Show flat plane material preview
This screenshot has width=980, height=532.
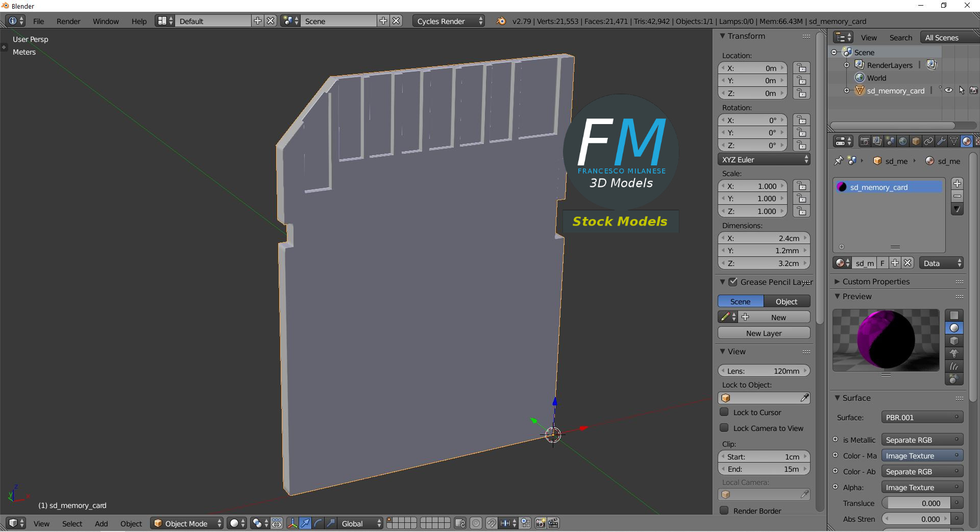954,315
